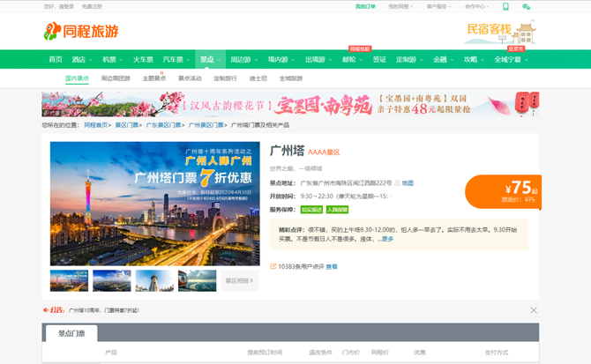Image resolution: width=591 pixels, height=364 pixels.
Task: Click 广州景区门票 in the breadcrumb
Action: coord(206,125)
